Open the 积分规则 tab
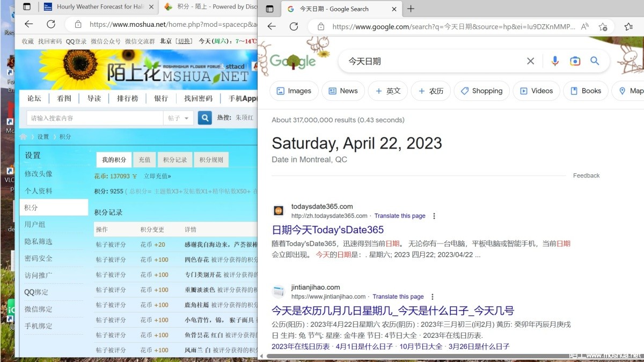The width and height of the screenshot is (644, 362). 211,160
